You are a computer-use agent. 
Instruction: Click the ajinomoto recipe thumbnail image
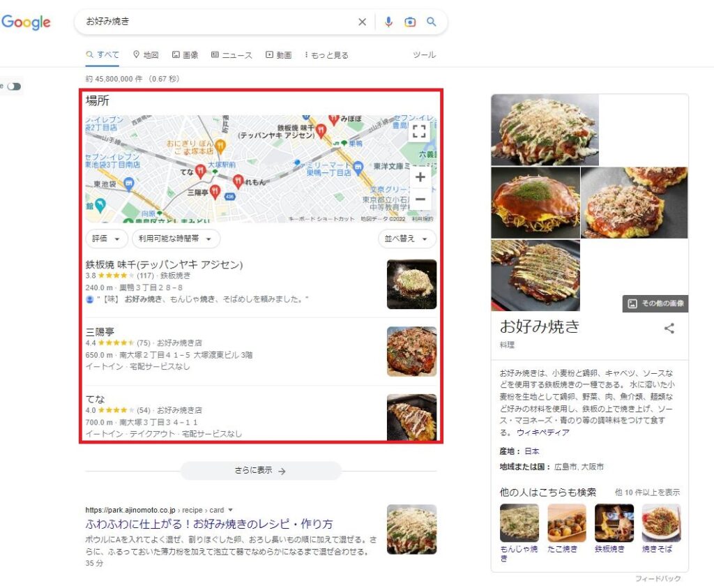point(411,529)
